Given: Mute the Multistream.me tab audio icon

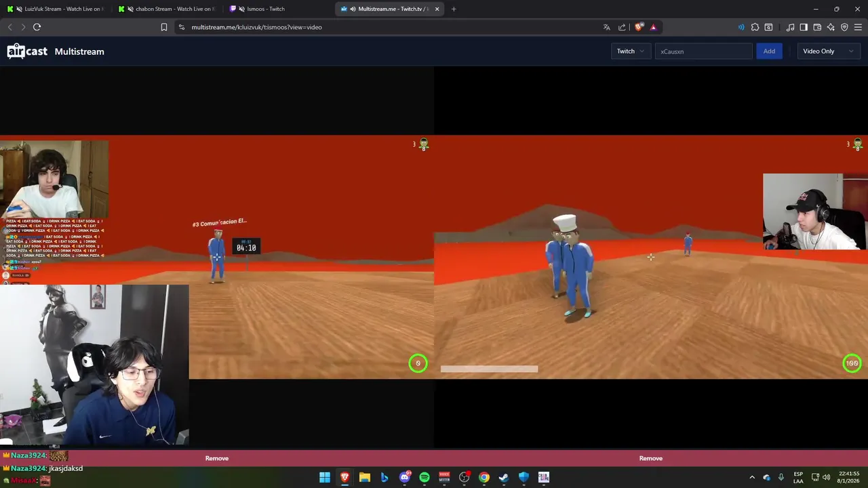Looking at the screenshot, I should tap(353, 9).
